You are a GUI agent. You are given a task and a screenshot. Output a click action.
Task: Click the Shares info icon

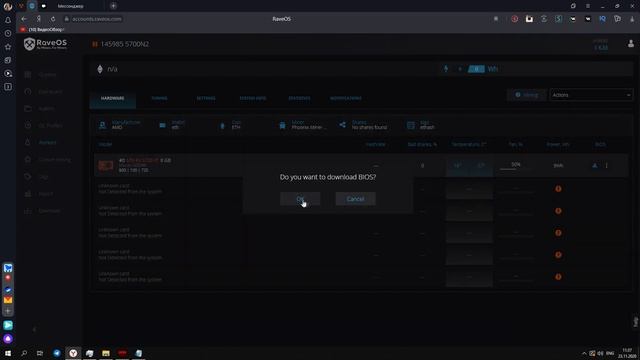click(342, 125)
